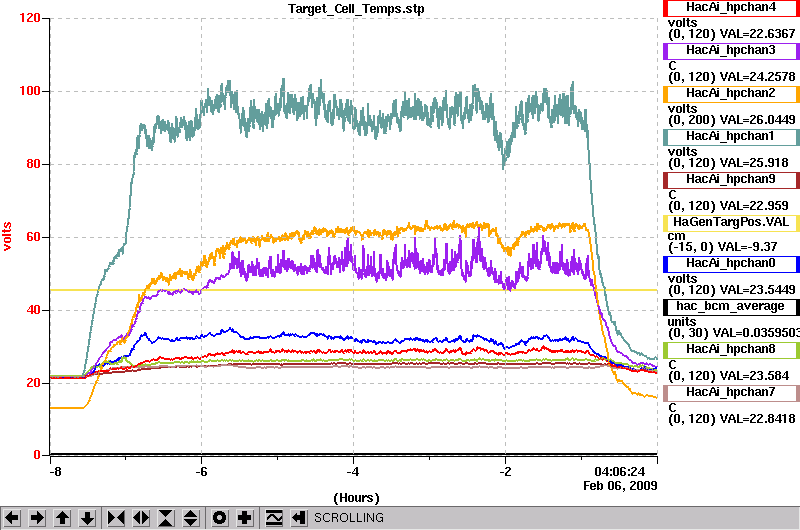Shift the plot up with the up-arrow button
800x530 pixels.
(62, 518)
